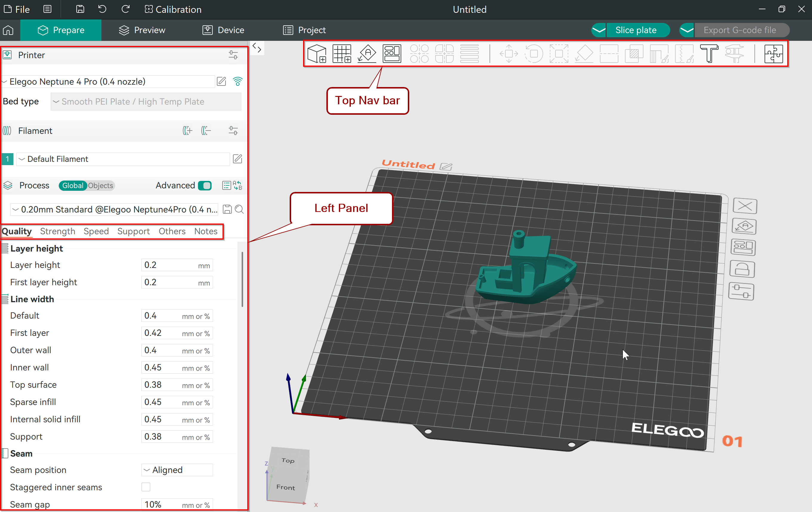Viewport: 812px width, 512px height.
Task: Open plate settings sliders icon
Action: (x=741, y=291)
